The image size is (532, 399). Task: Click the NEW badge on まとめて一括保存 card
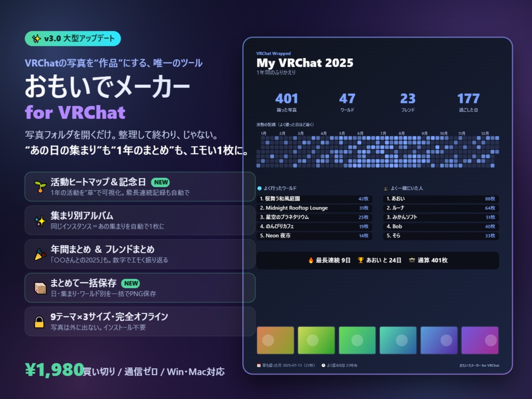tap(130, 283)
